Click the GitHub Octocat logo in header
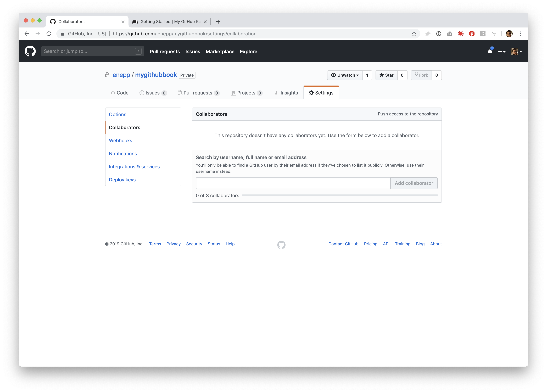This screenshot has width=547, height=392. coord(30,51)
